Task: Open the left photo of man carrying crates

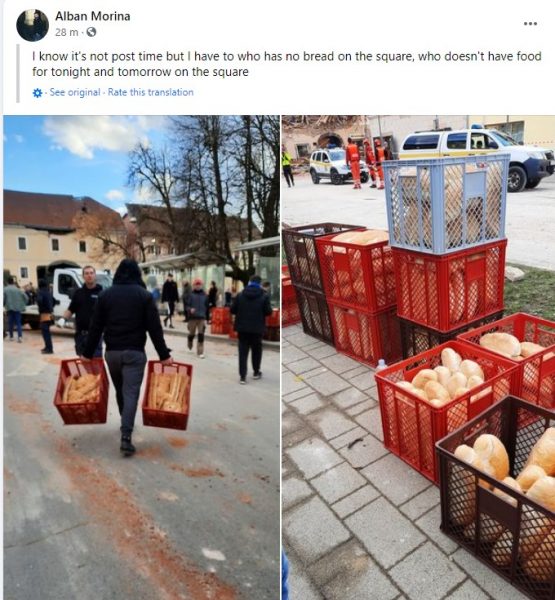Action: [x=142, y=357]
